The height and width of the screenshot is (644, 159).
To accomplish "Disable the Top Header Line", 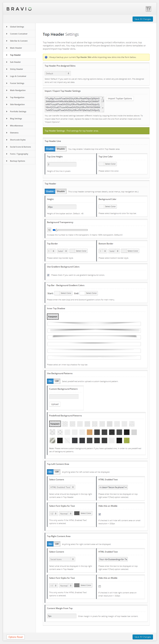I will click(61, 149).
